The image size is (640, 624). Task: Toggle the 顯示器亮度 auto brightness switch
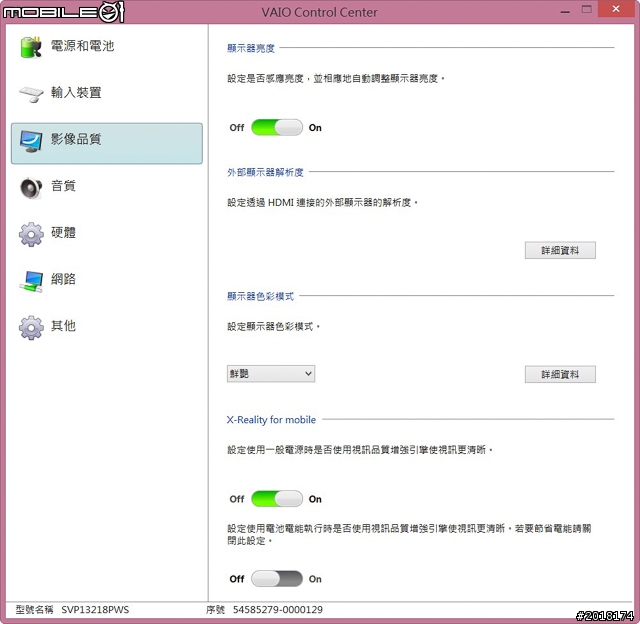pyautogui.click(x=277, y=127)
